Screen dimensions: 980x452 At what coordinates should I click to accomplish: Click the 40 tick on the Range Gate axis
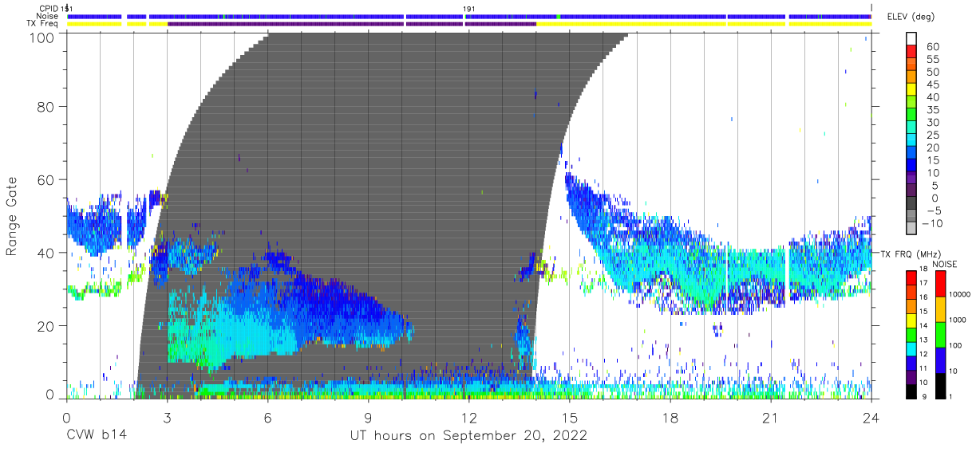(46, 253)
